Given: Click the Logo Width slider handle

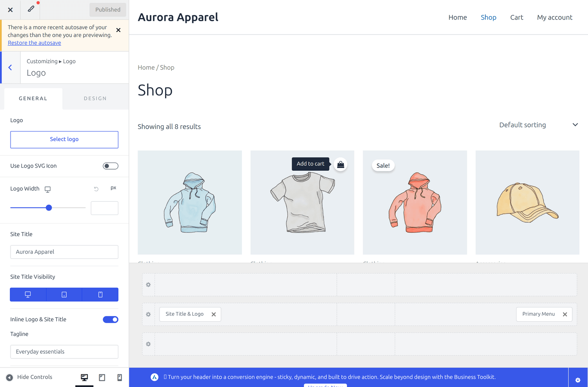Looking at the screenshot, I should coord(49,208).
